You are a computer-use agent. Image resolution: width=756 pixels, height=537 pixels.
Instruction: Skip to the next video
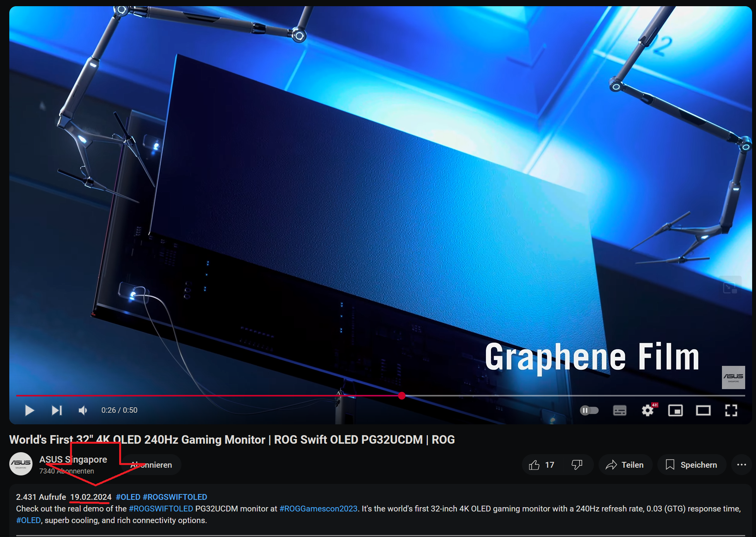tap(56, 410)
